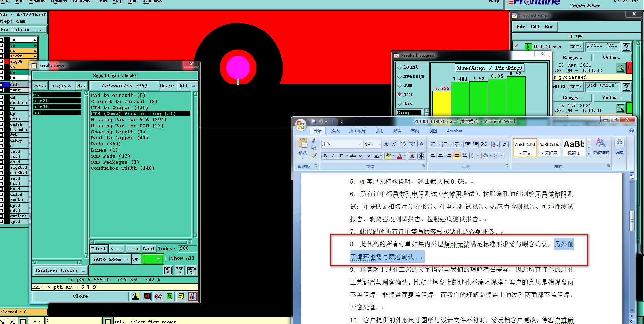The height and width of the screenshot is (324, 644).
Task: Click the black-yellow silhouette icon beside Close
Action: pyautogui.click(x=135, y=296)
